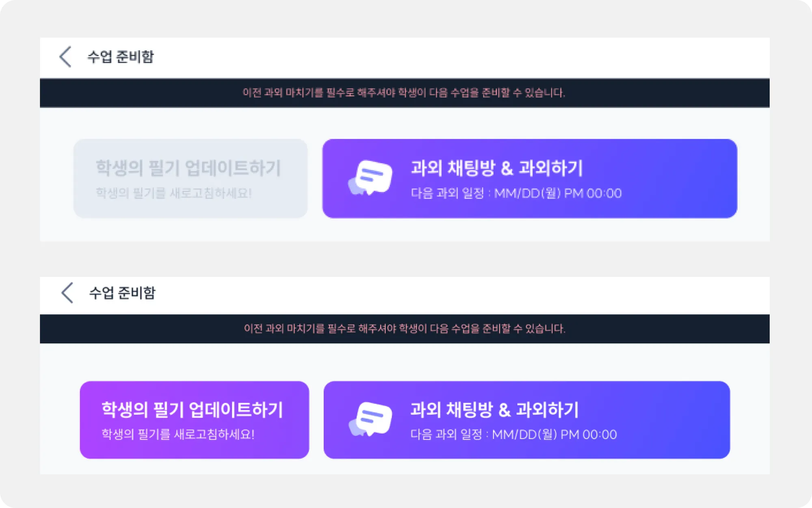The image size is (812, 508).
Task: Click the MM/DD(월) PM 00:00 date in the lower card
Action: click(555, 435)
